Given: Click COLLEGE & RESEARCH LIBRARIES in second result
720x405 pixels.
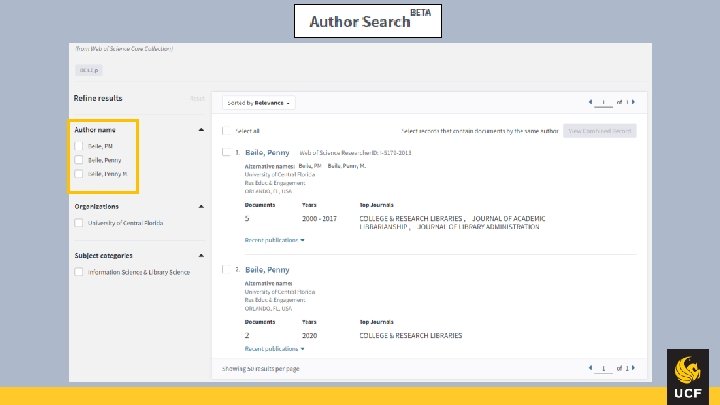Looking at the screenshot, I should pyautogui.click(x=411, y=336).
